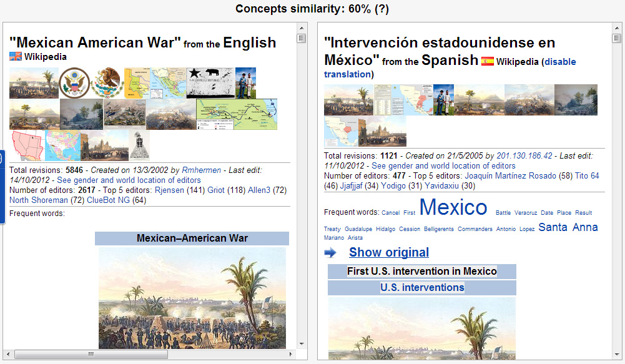The image size is (625, 364).
Task: Open editor North Shoreman's link
Action: (x=39, y=200)
